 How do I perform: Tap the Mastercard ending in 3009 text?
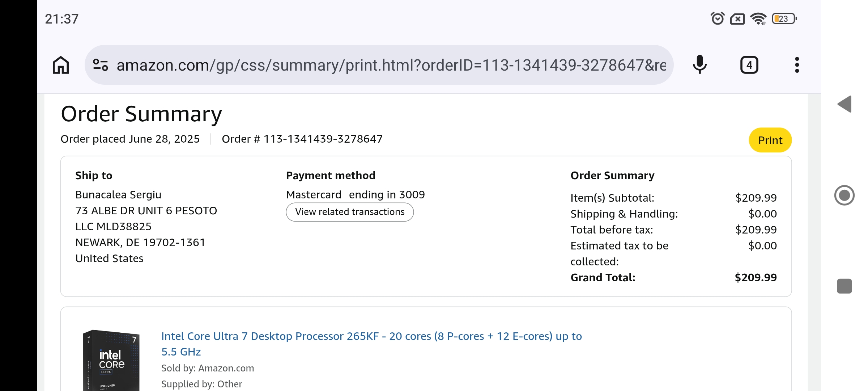(x=355, y=195)
